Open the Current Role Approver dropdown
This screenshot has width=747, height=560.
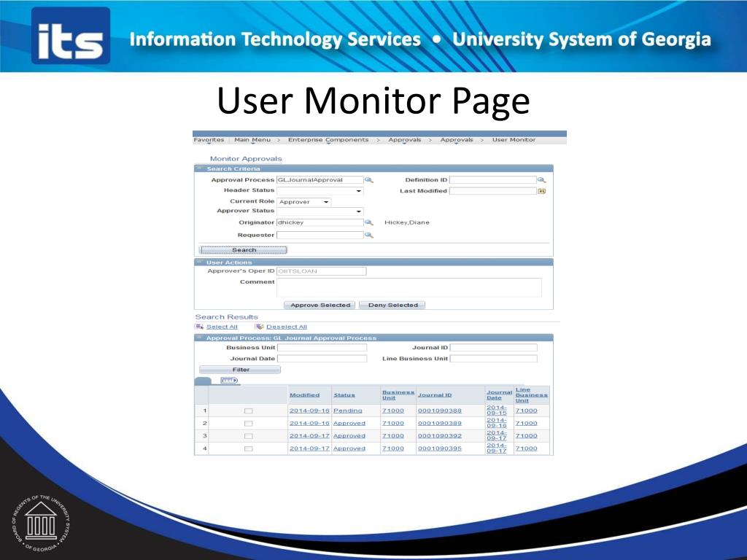coord(304,202)
